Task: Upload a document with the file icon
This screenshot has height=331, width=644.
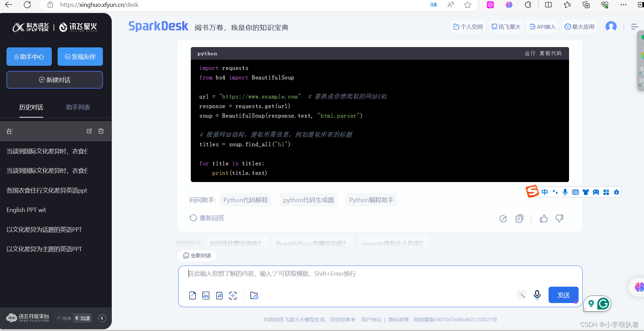Action: click(193, 296)
